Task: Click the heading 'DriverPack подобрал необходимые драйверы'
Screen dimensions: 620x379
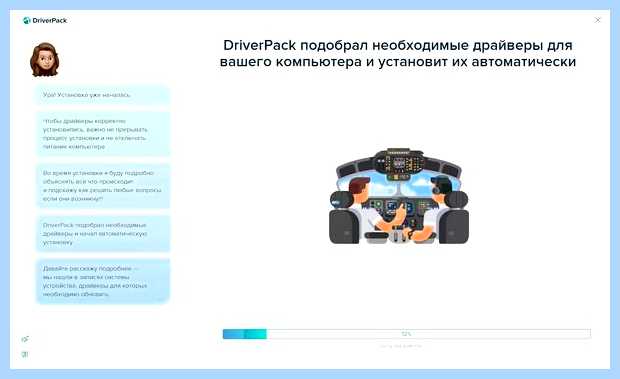Action: point(398,53)
